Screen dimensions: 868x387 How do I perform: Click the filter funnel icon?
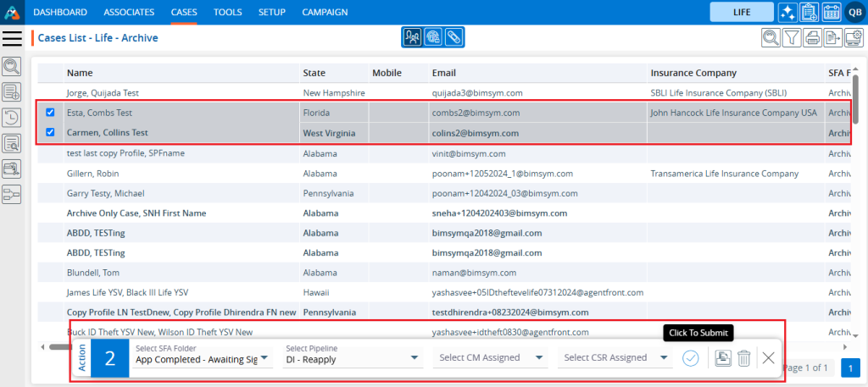[x=791, y=37]
